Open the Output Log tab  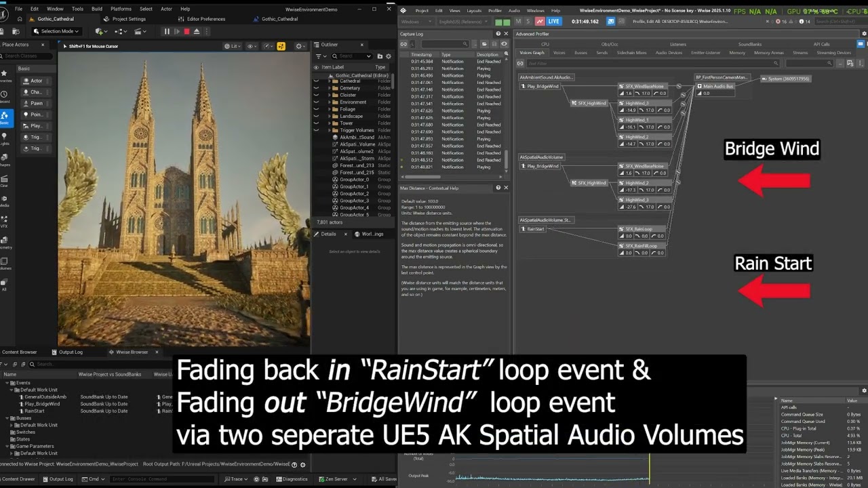tap(71, 352)
